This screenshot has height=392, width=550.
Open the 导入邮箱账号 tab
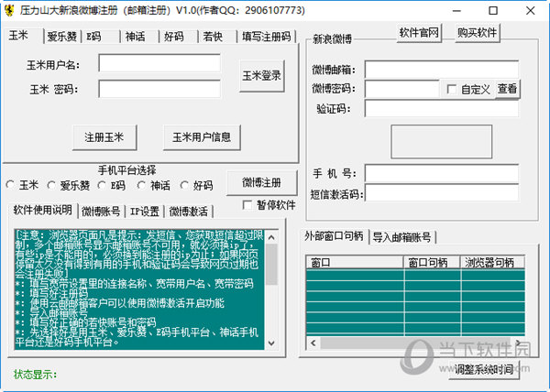[x=402, y=237]
